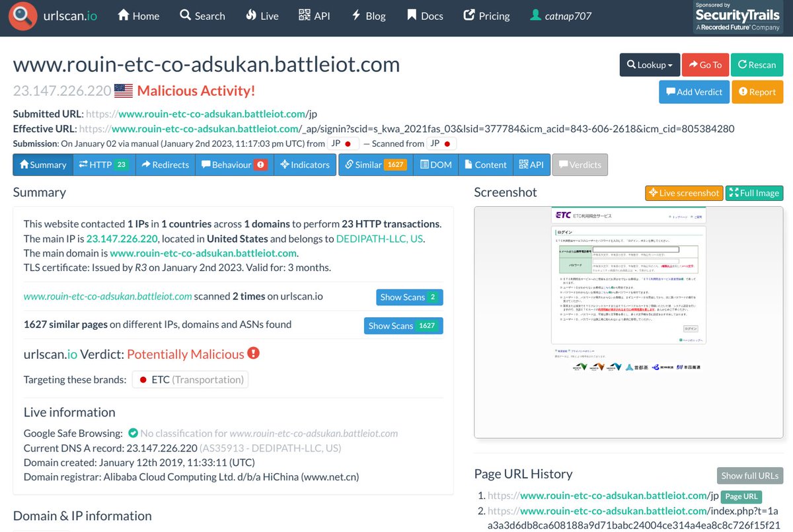This screenshot has height=532, width=793.
Task: Click the page title domain heading
Action: (x=206, y=65)
